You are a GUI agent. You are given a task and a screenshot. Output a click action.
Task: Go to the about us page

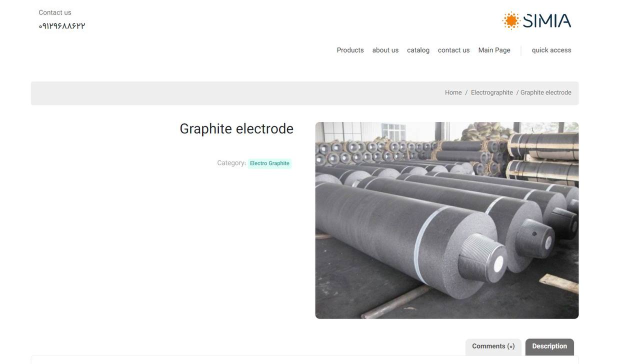tap(385, 50)
